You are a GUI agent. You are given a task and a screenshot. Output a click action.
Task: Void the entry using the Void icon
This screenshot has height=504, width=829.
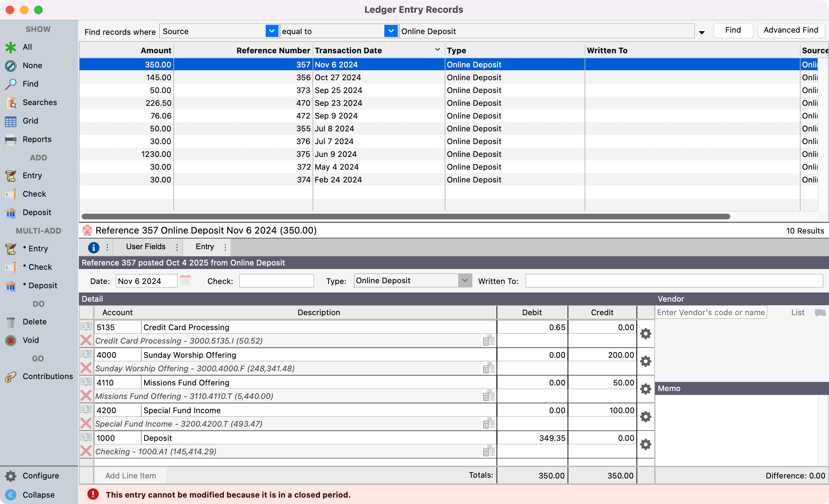click(11, 340)
